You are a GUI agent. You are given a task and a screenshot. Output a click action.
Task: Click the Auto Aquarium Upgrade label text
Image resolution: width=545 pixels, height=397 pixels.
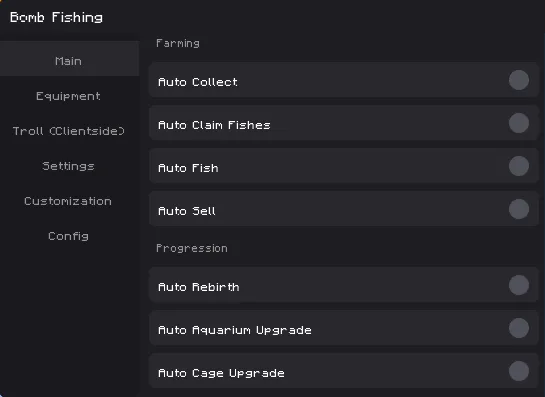pyautogui.click(x=235, y=330)
